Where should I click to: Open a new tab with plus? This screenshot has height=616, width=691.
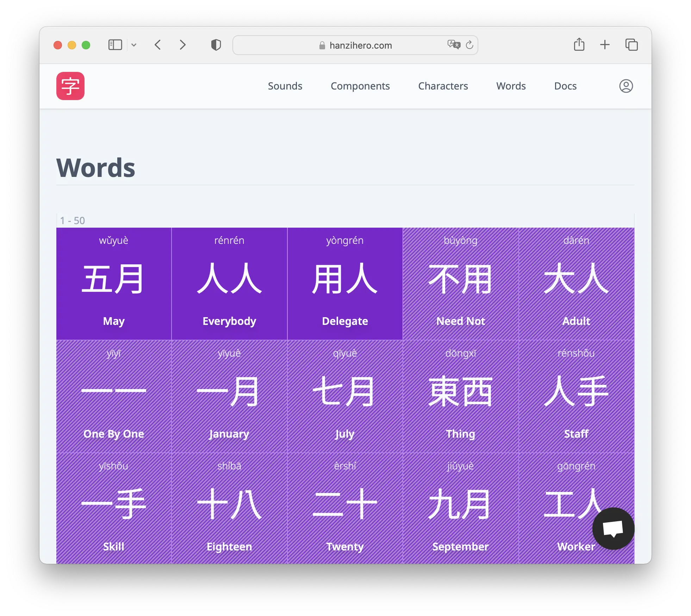tap(605, 45)
